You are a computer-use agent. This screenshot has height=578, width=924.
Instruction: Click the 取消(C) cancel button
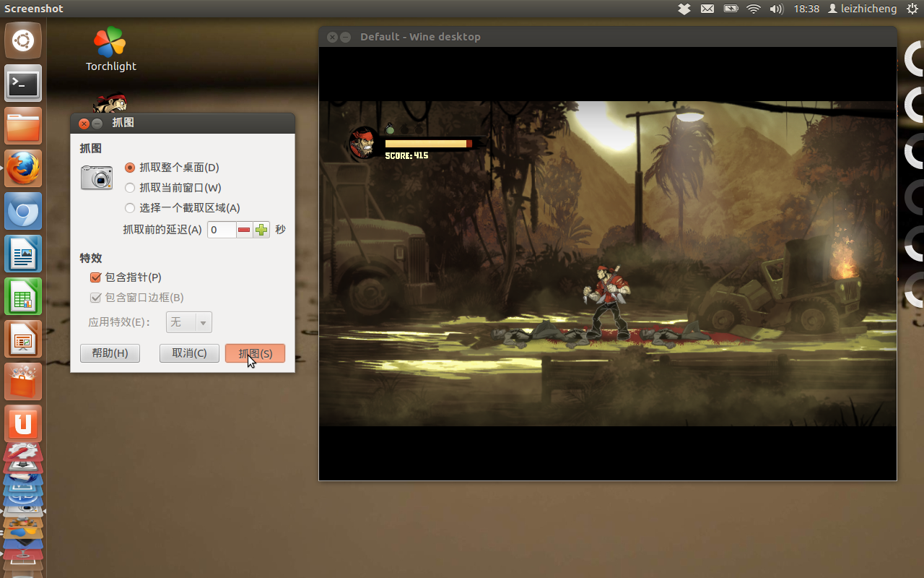point(189,353)
